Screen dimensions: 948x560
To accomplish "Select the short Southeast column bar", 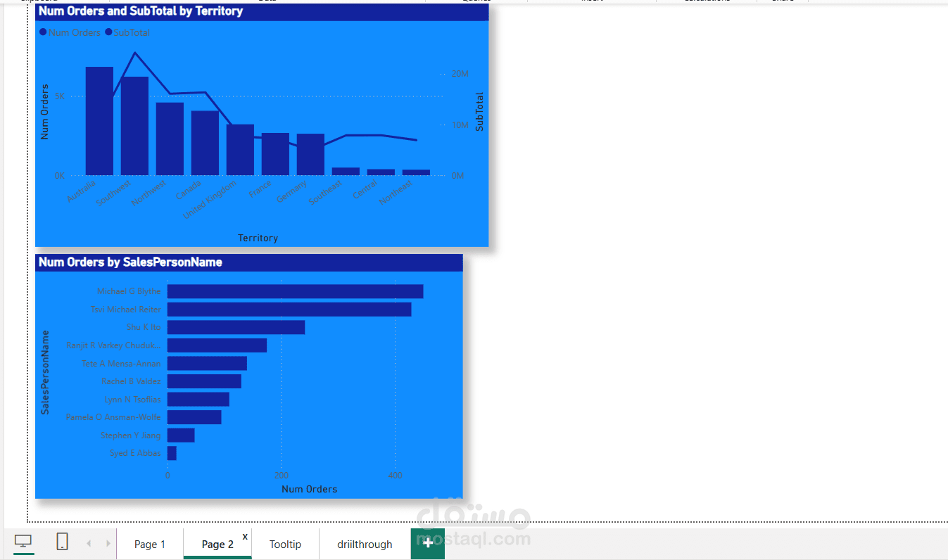I will [346, 171].
